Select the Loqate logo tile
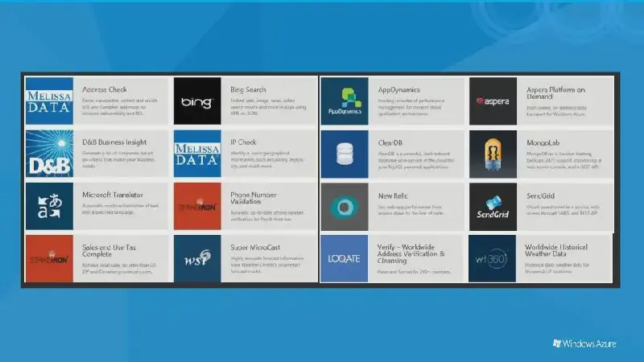 click(x=345, y=258)
